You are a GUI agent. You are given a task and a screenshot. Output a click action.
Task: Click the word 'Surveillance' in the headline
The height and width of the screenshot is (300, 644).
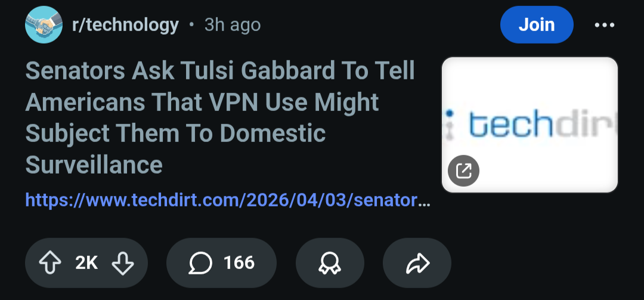point(94,165)
